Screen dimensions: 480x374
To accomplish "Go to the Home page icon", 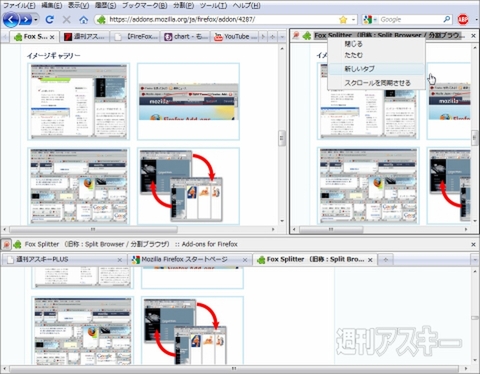I will tap(83, 20).
